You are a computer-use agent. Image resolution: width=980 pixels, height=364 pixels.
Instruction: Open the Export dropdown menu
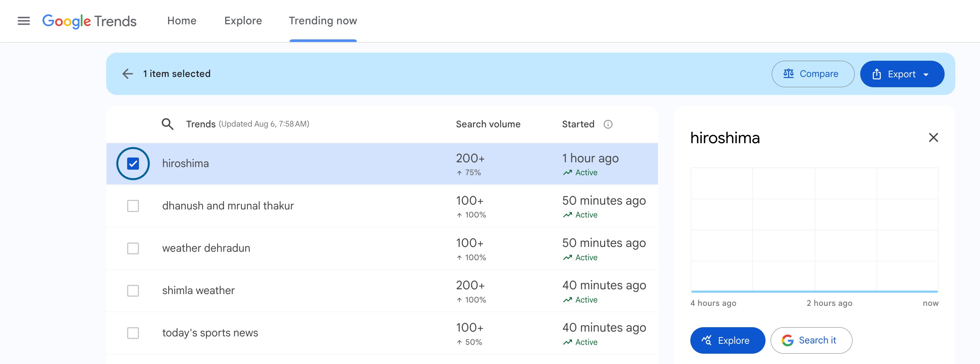[x=901, y=74]
